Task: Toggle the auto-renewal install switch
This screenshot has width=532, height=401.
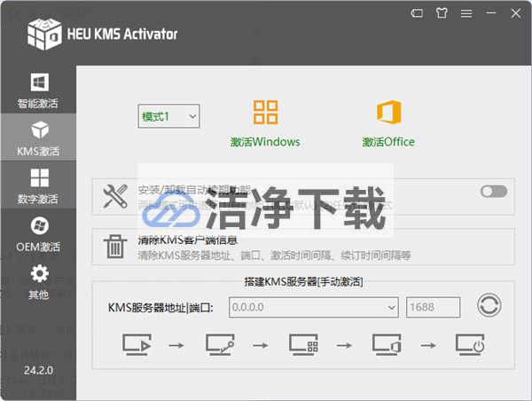Action: (x=494, y=191)
